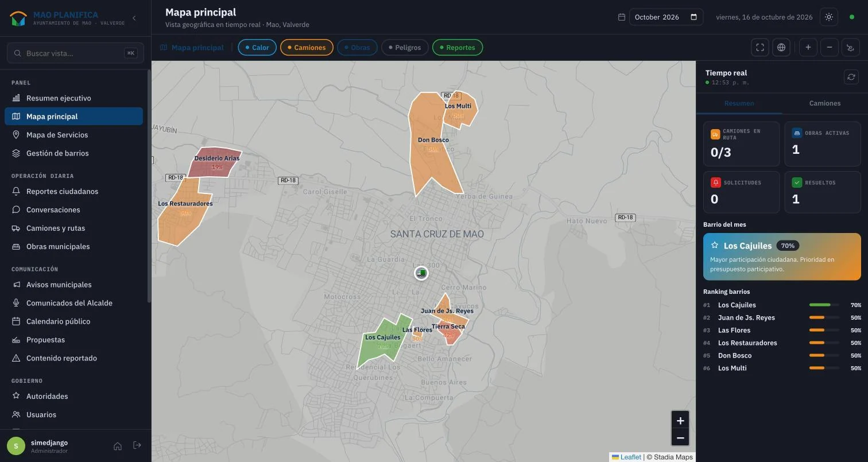Screen dimensions: 868x462
Task: Click the Los Cajuiles ranking progress bar
Action: click(x=824, y=305)
